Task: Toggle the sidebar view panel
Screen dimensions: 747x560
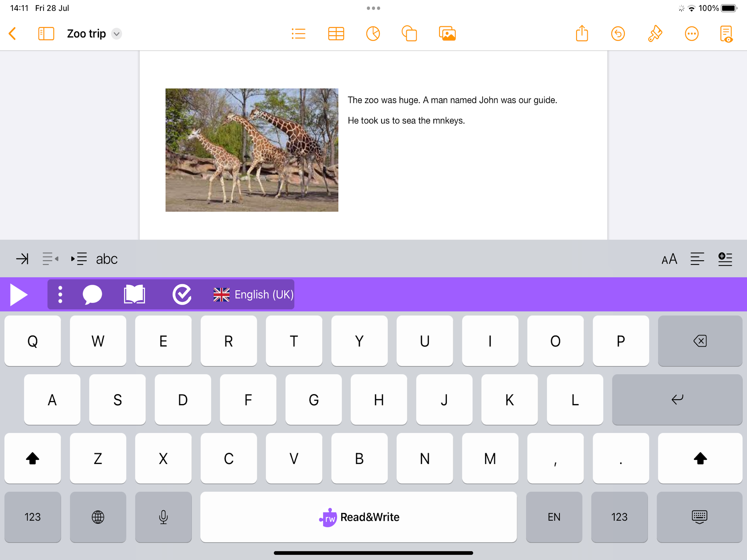Action: pyautogui.click(x=46, y=34)
